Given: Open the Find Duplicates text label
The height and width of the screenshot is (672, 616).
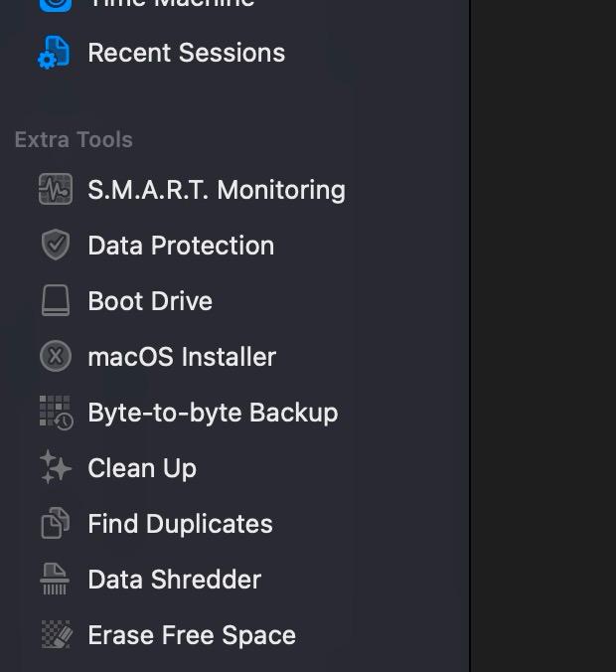Looking at the screenshot, I should tap(180, 524).
